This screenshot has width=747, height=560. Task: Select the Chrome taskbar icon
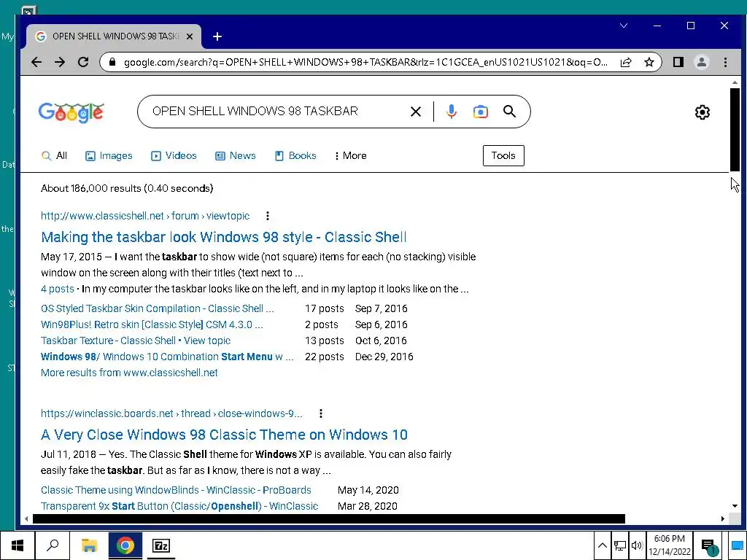pos(125,545)
